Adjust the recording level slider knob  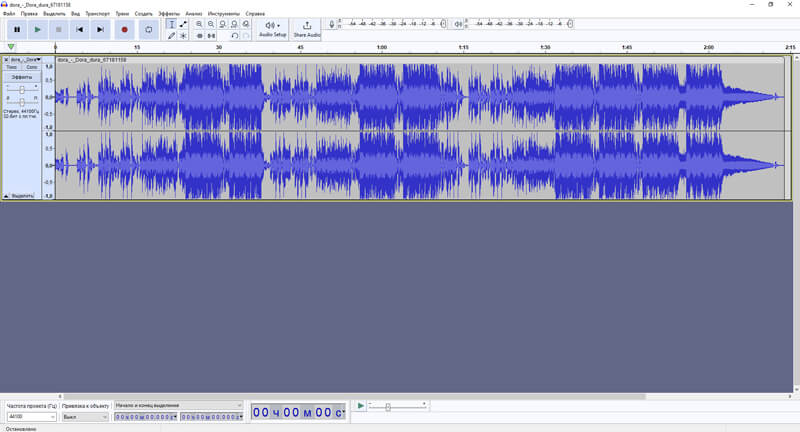(x=443, y=23)
